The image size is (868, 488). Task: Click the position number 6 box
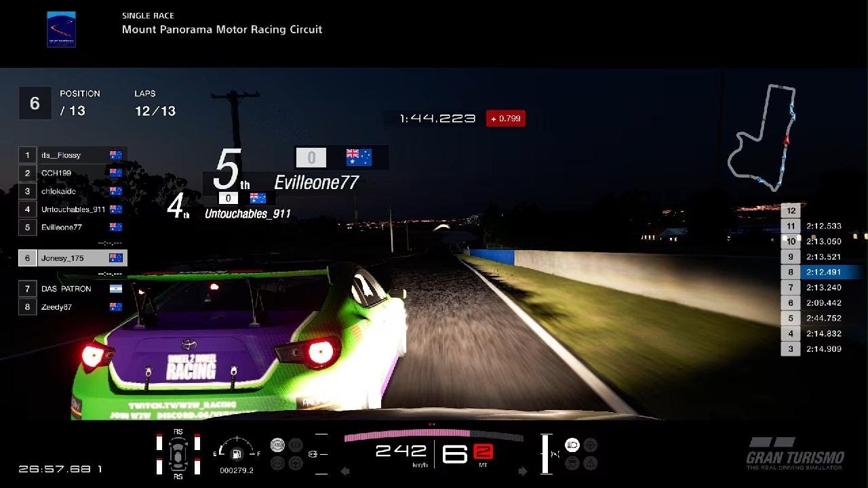pos(35,103)
